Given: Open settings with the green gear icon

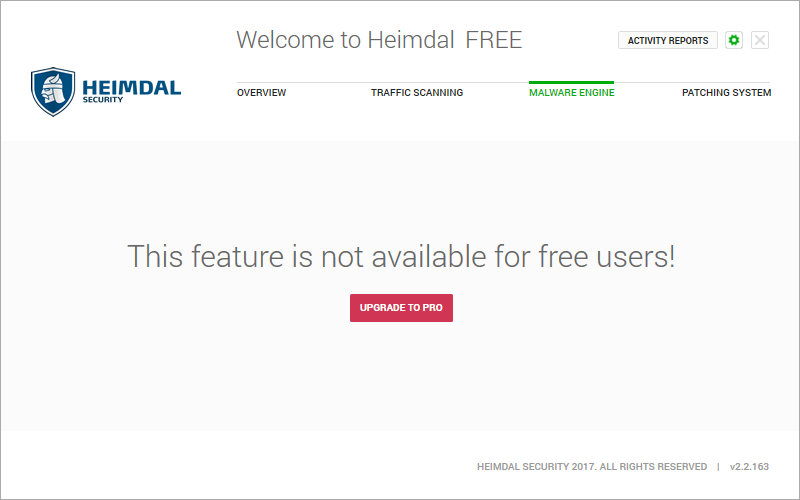Looking at the screenshot, I should click(x=735, y=40).
